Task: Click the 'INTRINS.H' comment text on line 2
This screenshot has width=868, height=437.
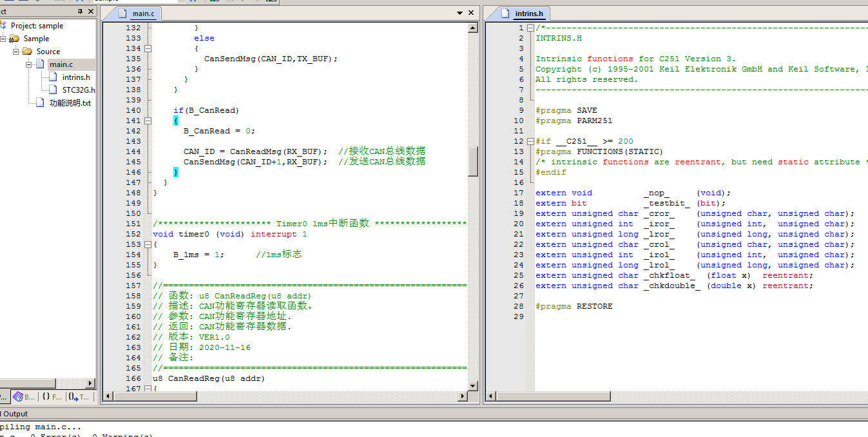Action: click(x=559, y=38)
